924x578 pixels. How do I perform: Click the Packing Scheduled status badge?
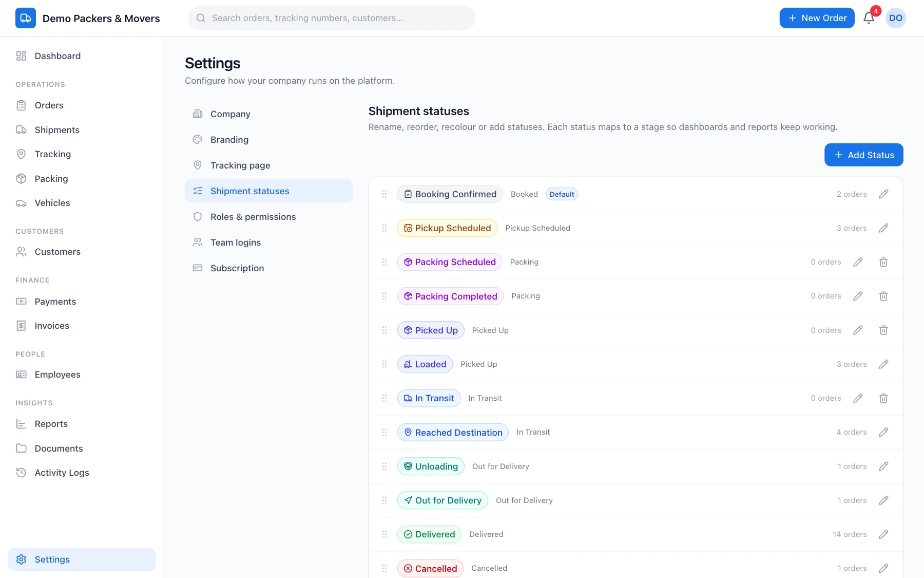pos(450,262)
